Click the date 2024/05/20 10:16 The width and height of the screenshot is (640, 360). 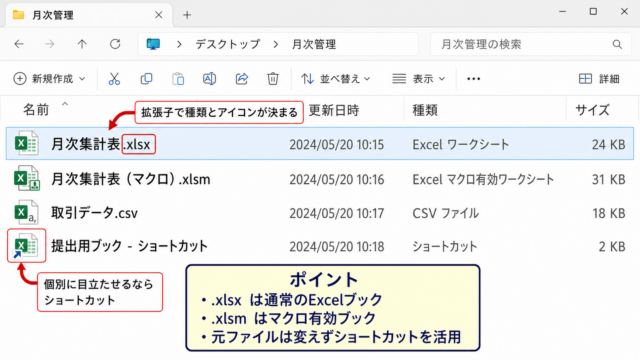[337, 179]
